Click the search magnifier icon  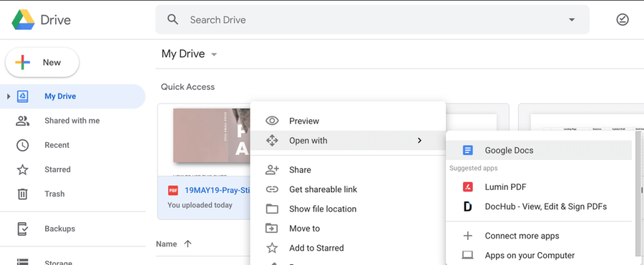pyautogui.click(x=173, y=20)
